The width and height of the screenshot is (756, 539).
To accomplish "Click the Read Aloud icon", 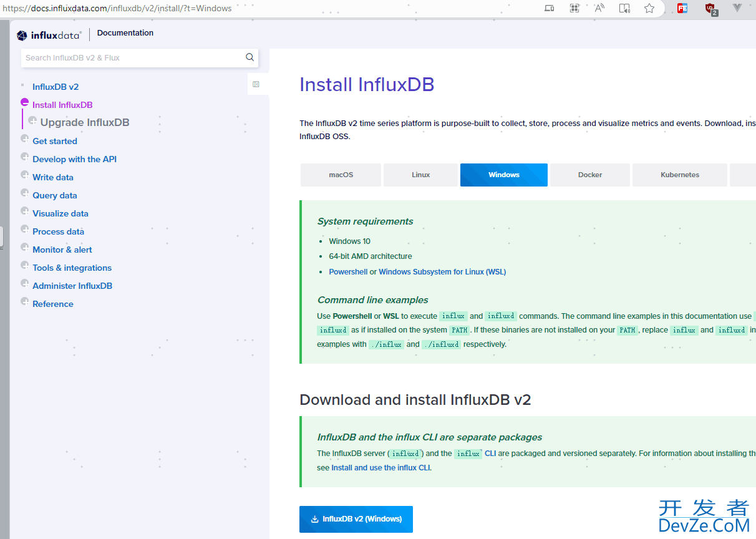I will point(599,8).
